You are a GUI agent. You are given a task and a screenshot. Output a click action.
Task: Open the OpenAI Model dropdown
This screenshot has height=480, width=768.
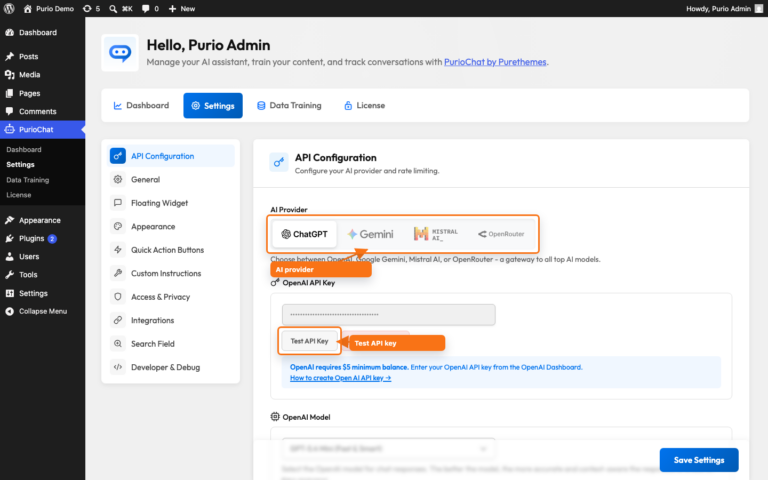point(388,449)
